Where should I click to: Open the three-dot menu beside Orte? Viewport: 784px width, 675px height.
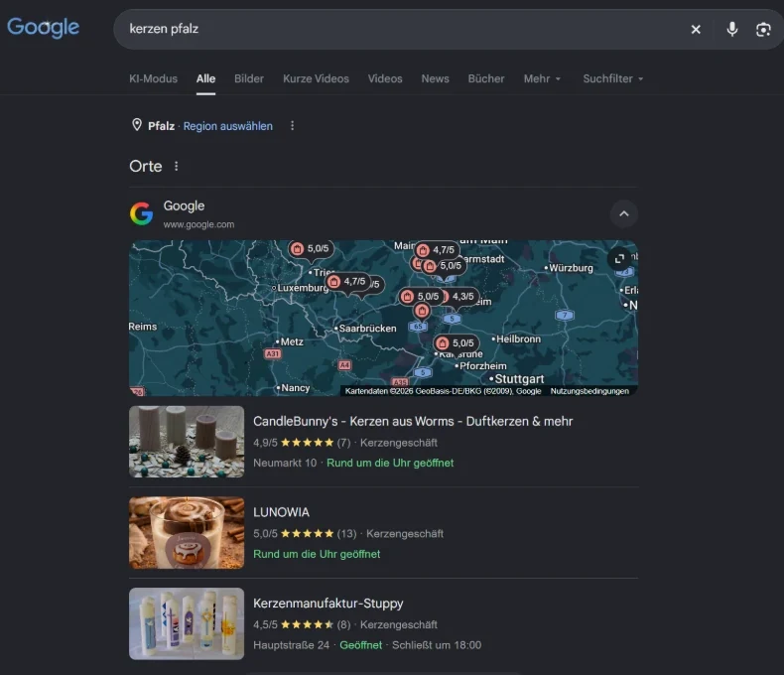[176, 166]
